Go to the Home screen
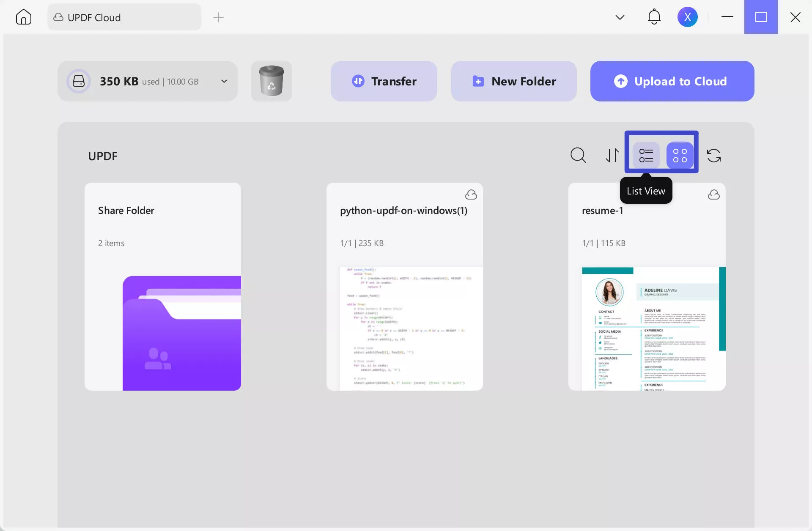This screenshot has width=812, height=531. (23, 17)
